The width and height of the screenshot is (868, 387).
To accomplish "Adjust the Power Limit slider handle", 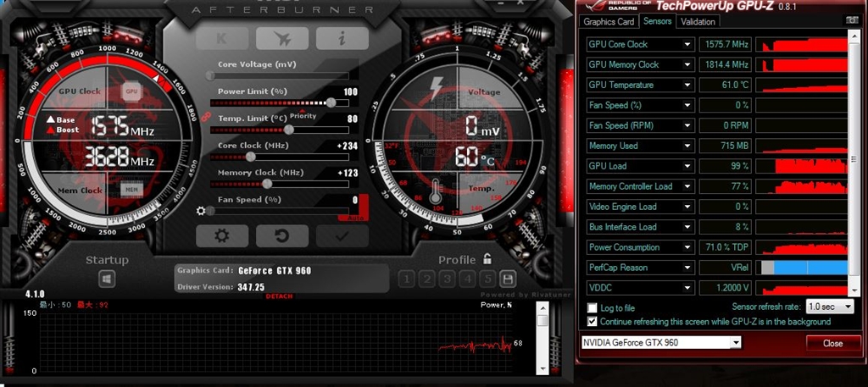I will tap(331, 102).
